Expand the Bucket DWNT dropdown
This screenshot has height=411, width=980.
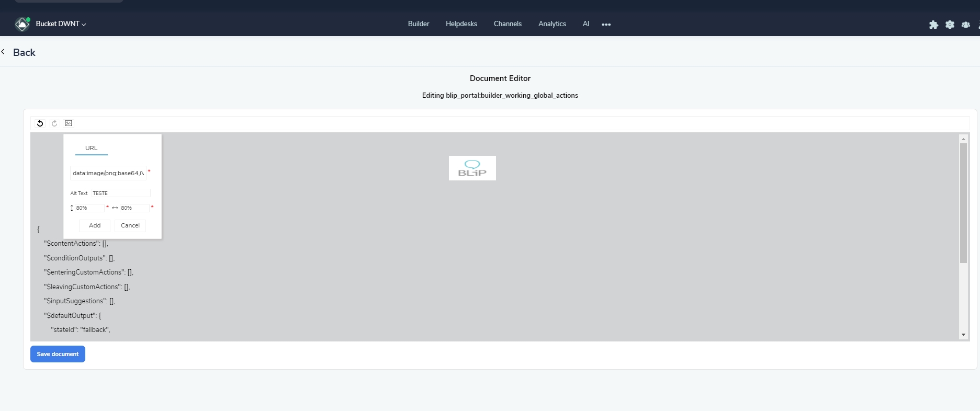[x=61, y=24]
